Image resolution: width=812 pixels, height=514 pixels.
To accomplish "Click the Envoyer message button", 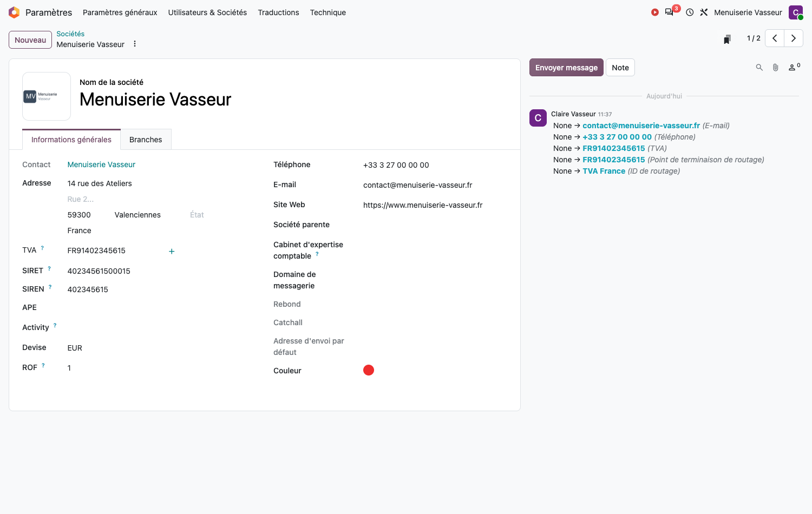I will 566,68.
